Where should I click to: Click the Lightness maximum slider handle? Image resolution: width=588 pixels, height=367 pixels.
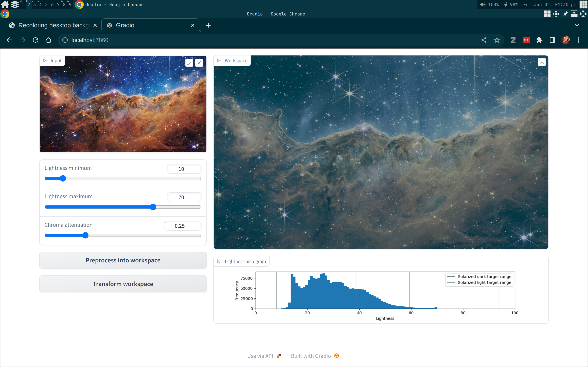point(153,207)
